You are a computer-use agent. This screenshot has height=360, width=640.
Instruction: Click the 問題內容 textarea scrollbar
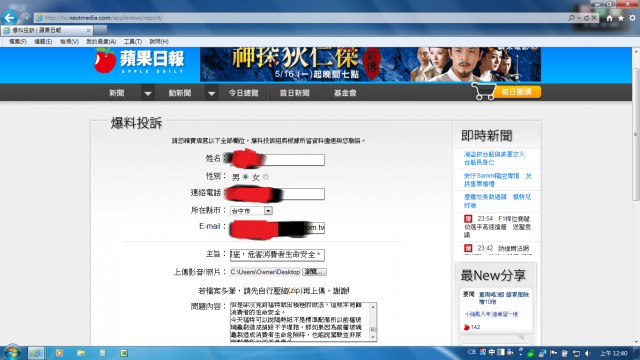point(373,322)
